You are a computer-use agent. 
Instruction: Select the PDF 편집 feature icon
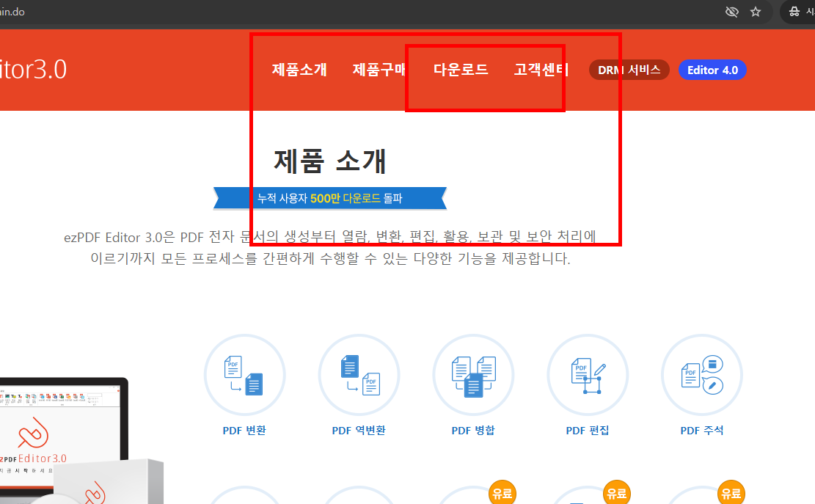588,374
